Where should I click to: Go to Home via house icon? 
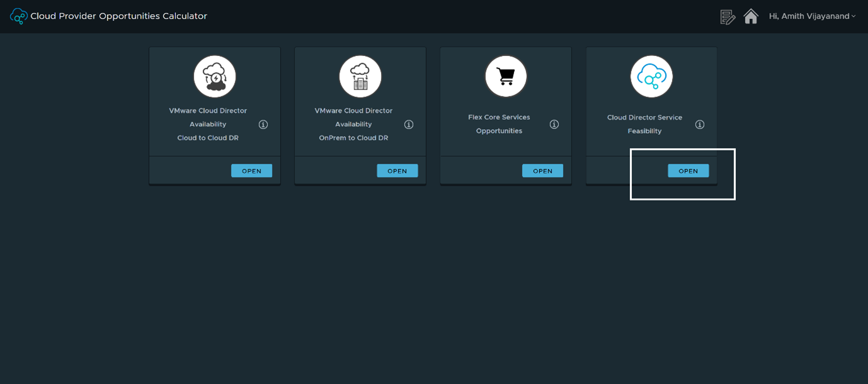(751, 16)
